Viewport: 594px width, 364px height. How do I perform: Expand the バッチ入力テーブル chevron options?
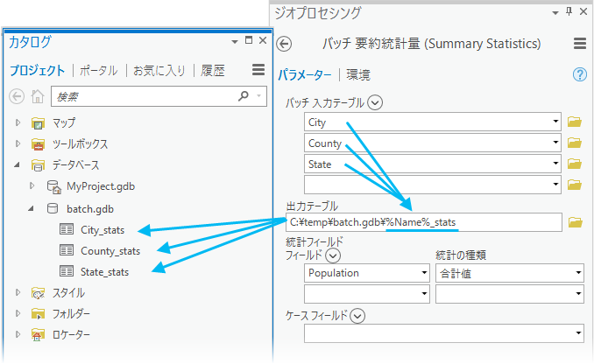[x=376, y=102]
